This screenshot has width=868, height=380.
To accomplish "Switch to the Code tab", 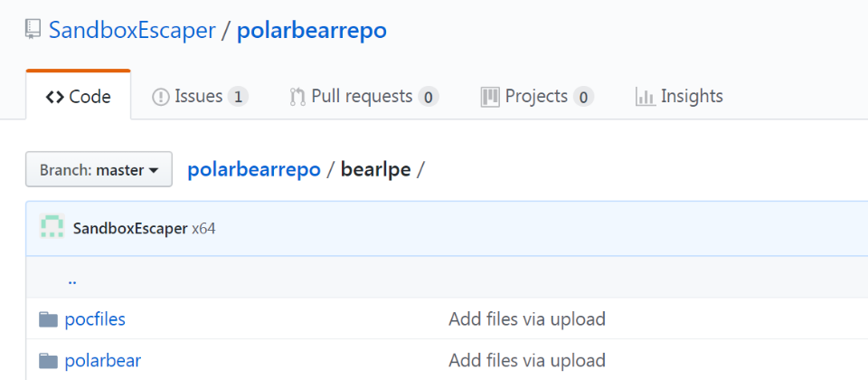I will (78, 97).
